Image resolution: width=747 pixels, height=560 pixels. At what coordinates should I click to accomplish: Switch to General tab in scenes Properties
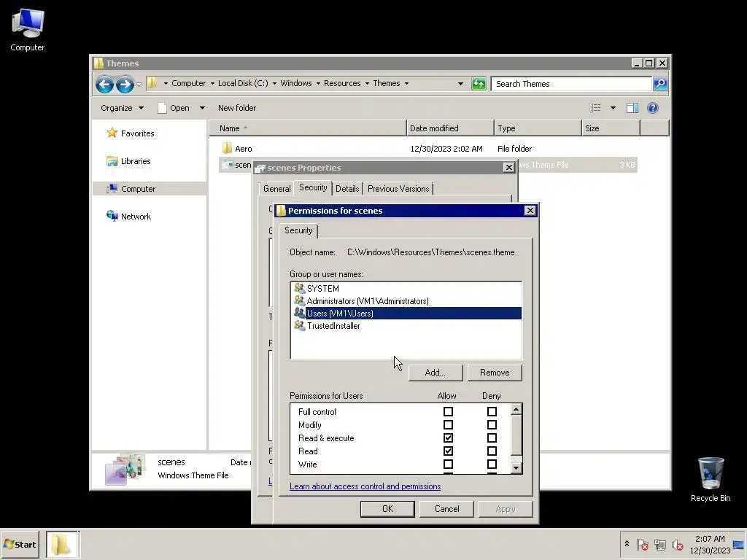tap(276, 189)
